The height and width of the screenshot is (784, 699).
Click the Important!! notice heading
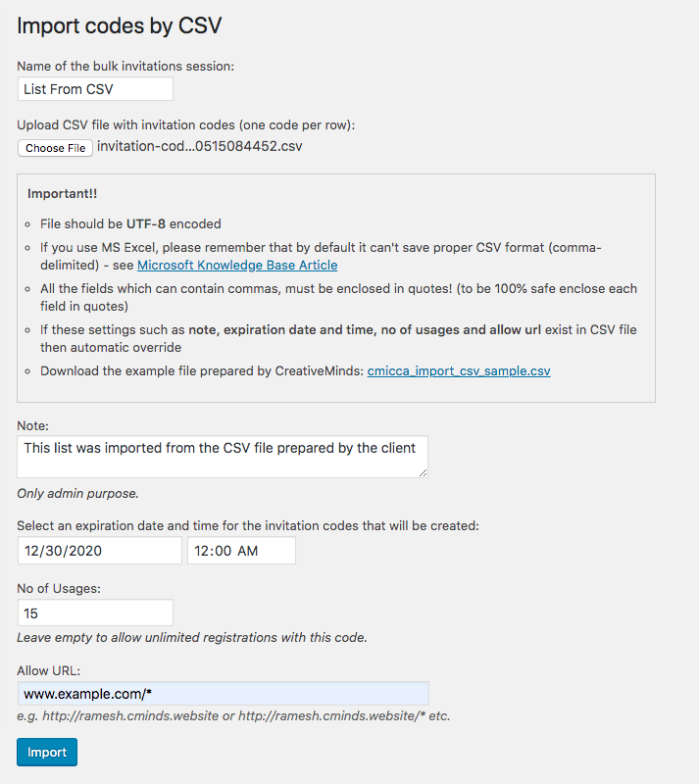click(62, 194)
